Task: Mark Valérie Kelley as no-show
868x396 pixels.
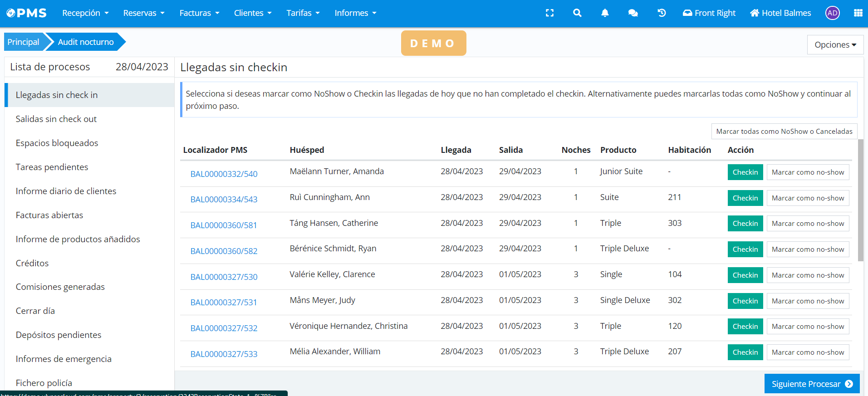Action: click(808, 275)
